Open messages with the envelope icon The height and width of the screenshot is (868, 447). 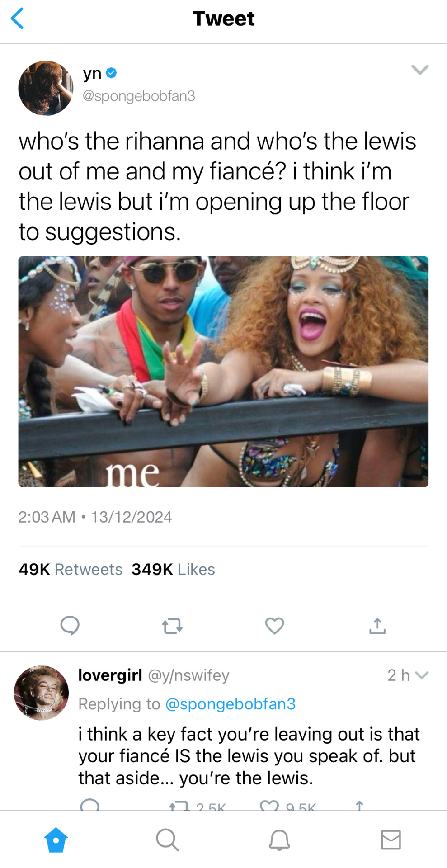click(391, 840)
